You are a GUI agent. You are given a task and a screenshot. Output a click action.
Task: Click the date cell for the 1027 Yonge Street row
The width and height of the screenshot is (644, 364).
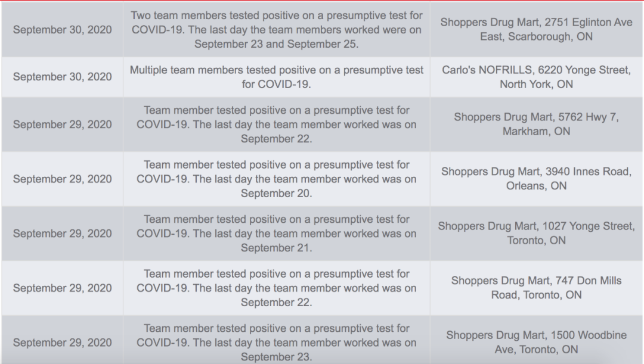[x=62, y=234]
